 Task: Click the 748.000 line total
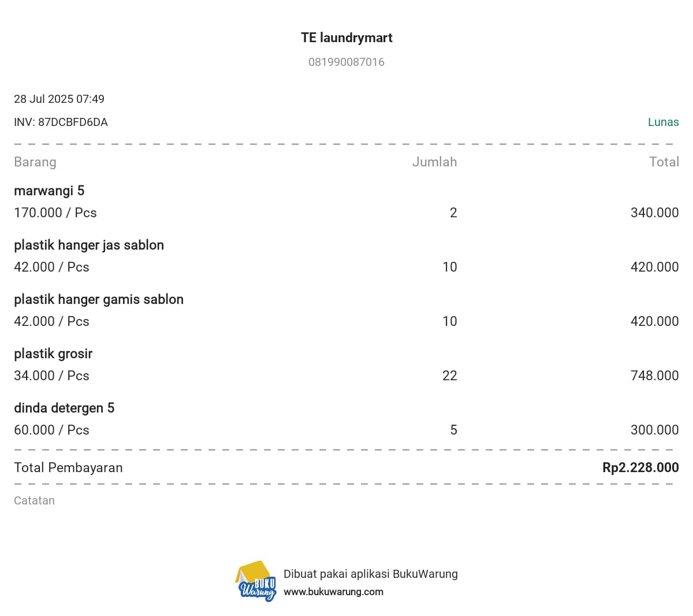click(654, 376)
